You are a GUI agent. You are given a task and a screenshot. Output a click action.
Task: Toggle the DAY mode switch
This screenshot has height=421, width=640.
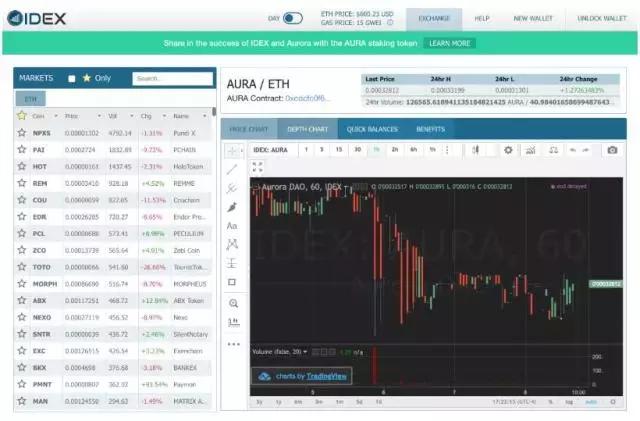tap(293, 18)
